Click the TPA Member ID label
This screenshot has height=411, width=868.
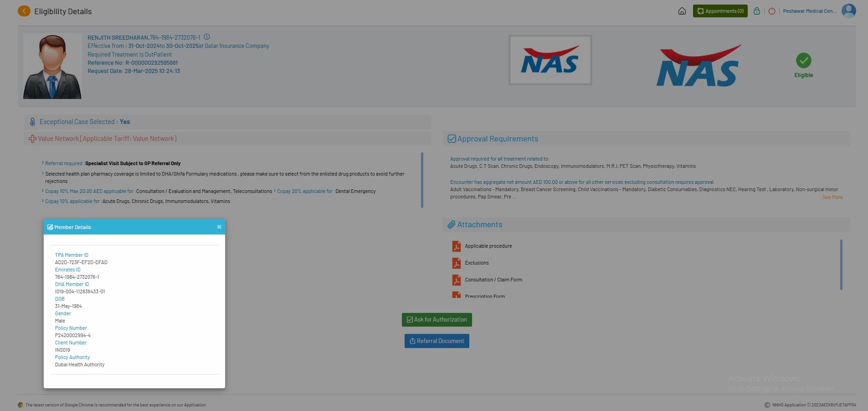coord(72,255)
